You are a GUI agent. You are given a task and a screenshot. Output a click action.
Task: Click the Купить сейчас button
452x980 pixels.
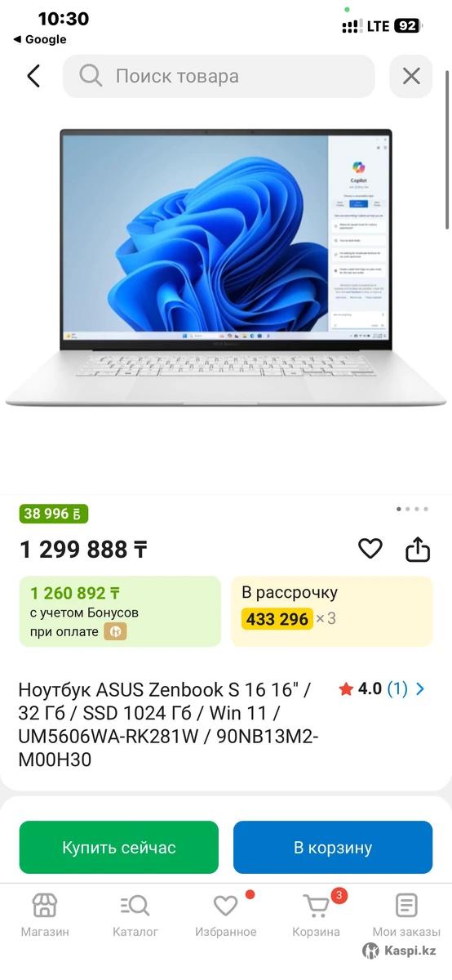[119, 848]
